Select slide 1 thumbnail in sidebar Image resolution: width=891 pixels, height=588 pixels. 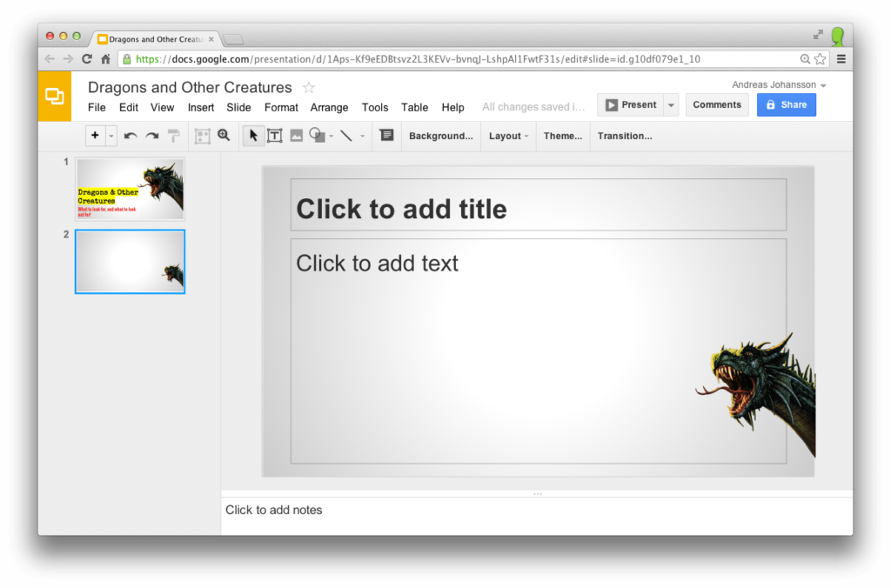coord(130,189)
